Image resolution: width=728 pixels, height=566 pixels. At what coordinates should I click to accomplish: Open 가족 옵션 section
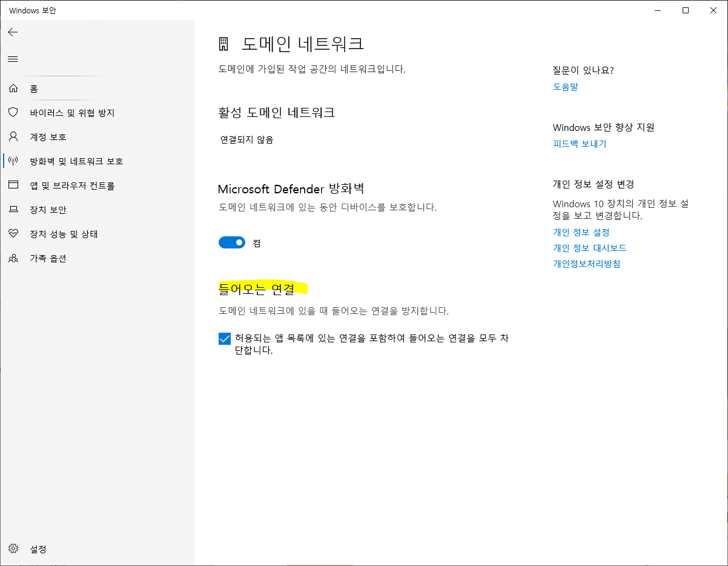(48, 258)
